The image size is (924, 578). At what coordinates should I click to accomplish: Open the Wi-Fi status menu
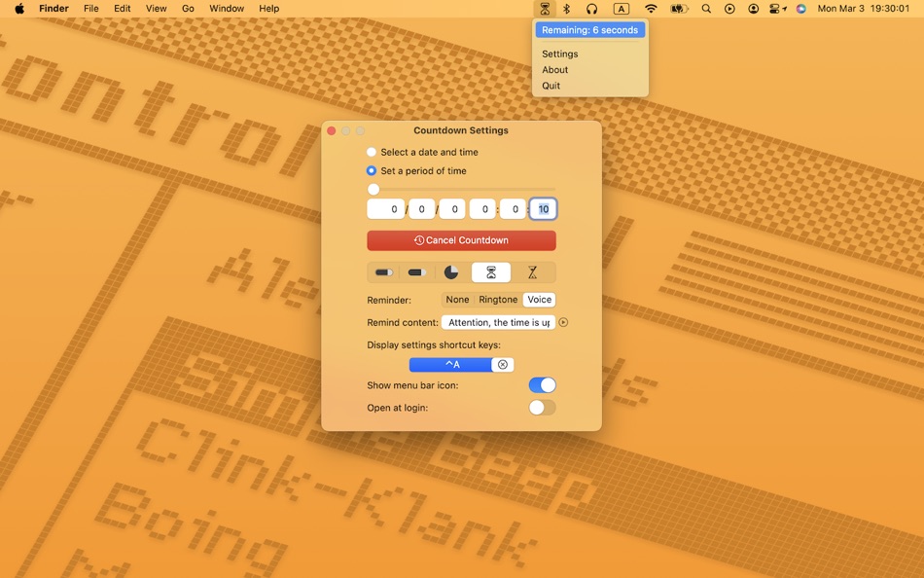[651, 8]
